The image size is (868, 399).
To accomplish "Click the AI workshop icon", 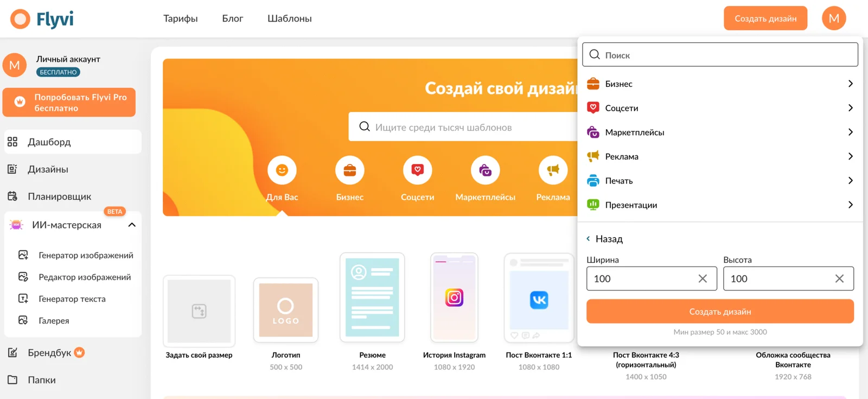I will pos(16,225).
